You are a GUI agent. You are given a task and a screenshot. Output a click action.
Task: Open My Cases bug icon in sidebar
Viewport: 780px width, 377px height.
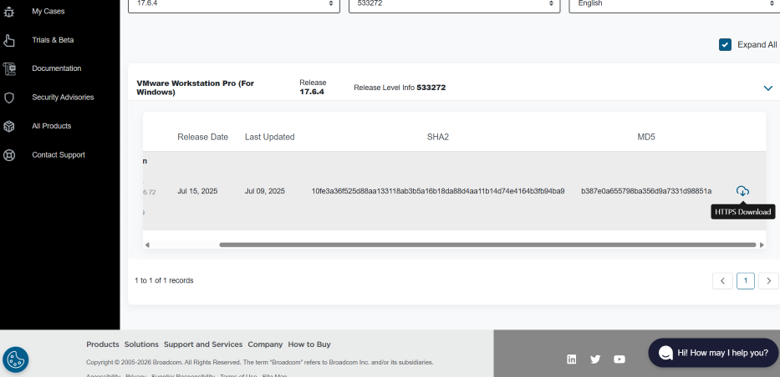tap(9, 11)
